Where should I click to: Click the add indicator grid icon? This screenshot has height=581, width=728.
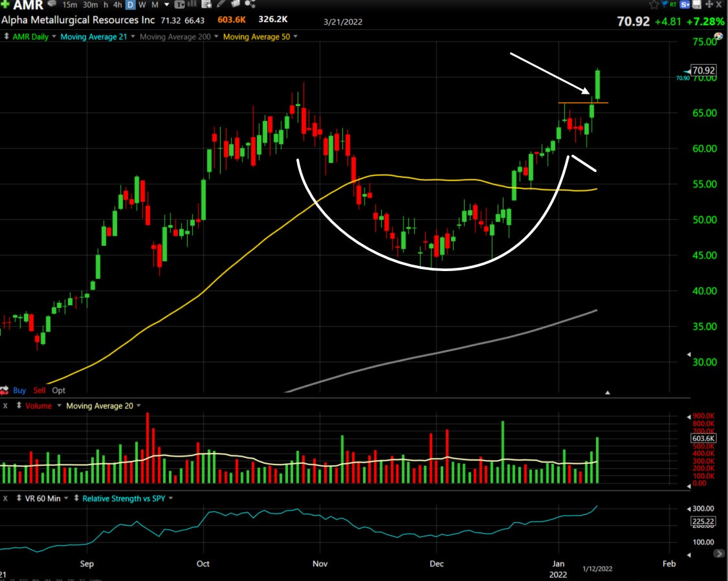(206, 4)
